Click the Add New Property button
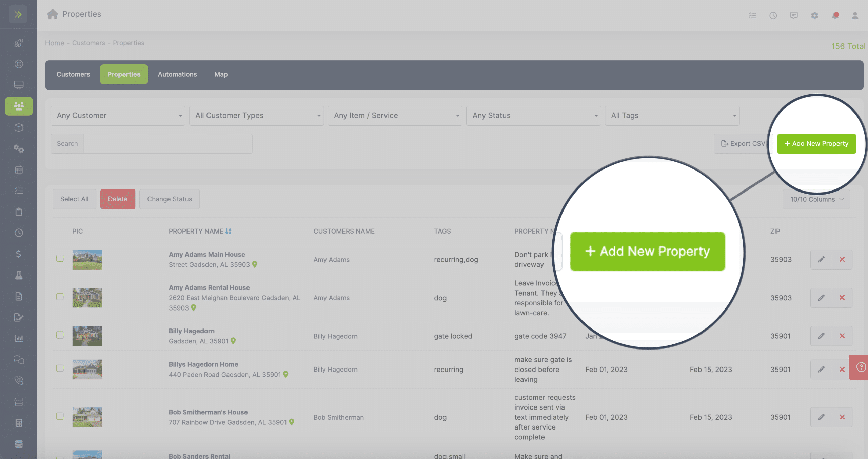 816,144
